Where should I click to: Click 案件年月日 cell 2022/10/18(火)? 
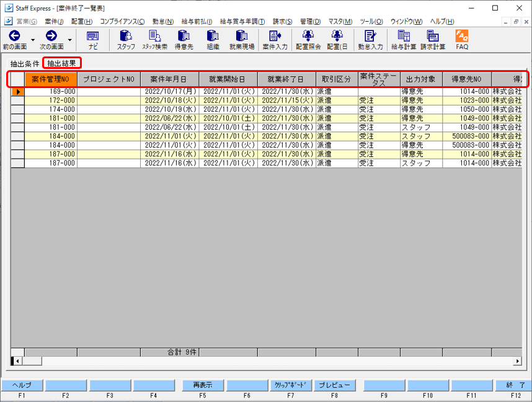(x=170, y=100)
